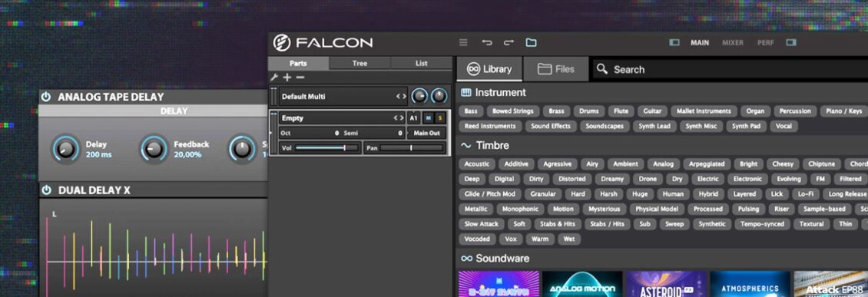Click first knob next to Default Multi

(419, 97)
